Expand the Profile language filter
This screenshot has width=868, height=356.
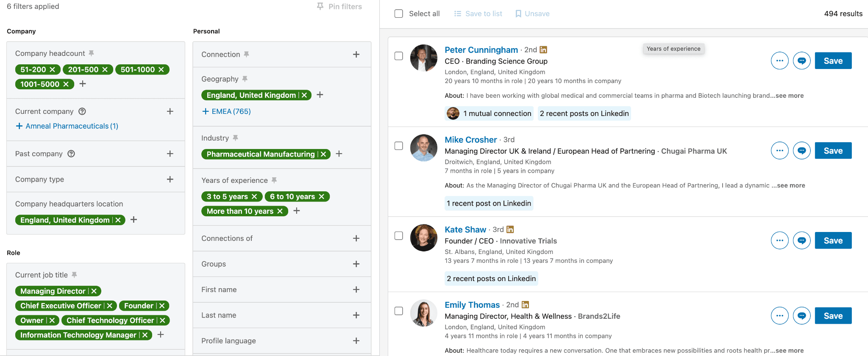(356, 341)
